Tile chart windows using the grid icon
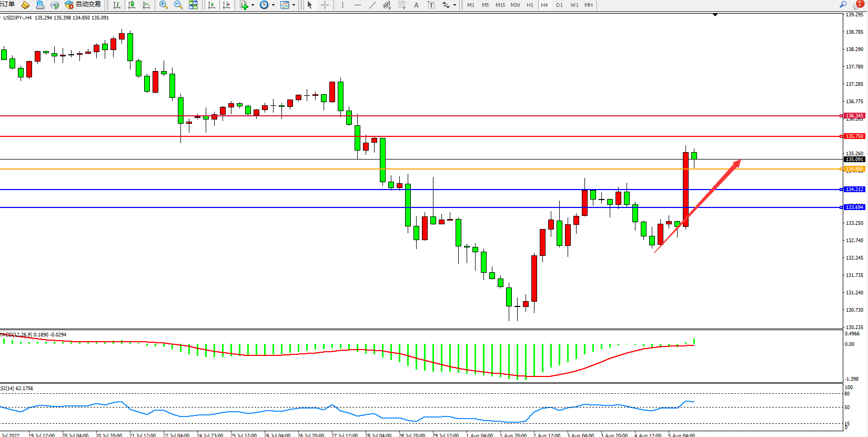This screenshot has height=437, width=868. tap(193, 5)
